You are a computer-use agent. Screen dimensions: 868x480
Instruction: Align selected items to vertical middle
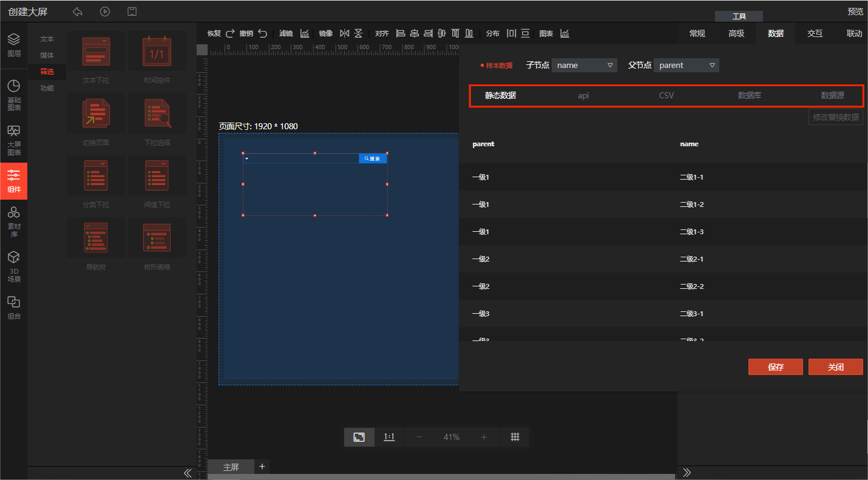pos(442,33)
